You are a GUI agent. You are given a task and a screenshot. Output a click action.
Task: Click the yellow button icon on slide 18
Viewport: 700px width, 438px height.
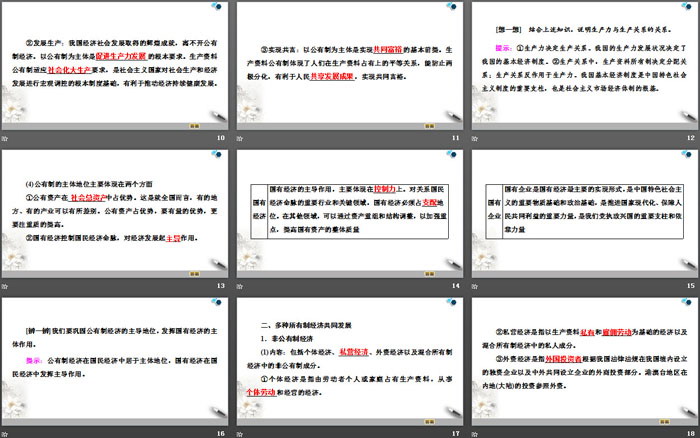click(664, 422)
